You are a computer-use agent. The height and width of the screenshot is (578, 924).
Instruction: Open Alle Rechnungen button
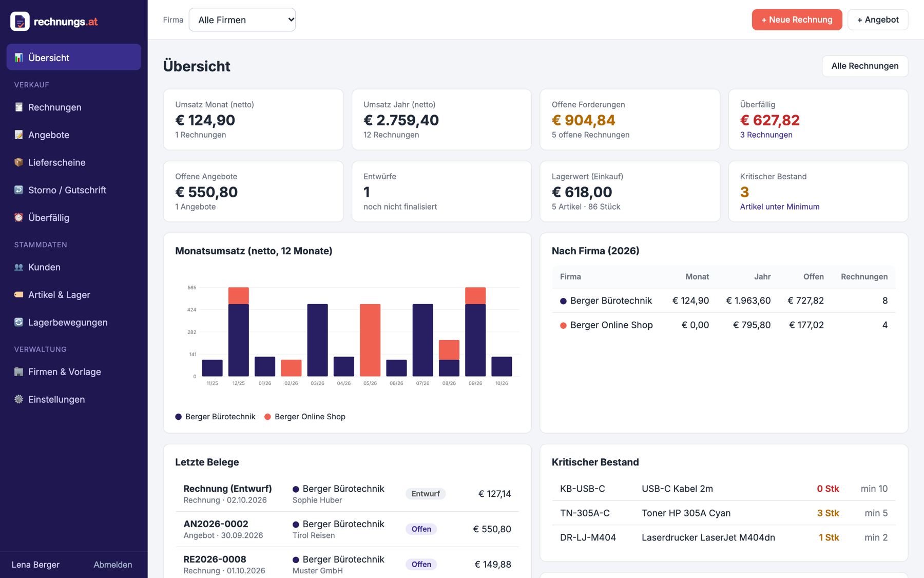tap(864, 66)
